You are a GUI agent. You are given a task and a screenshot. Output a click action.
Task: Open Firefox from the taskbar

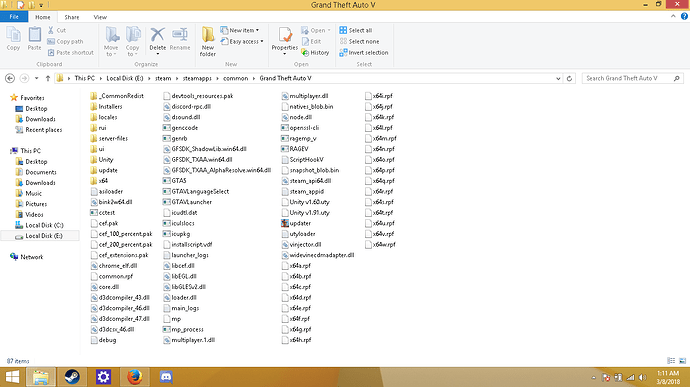[x=135, y=377]
